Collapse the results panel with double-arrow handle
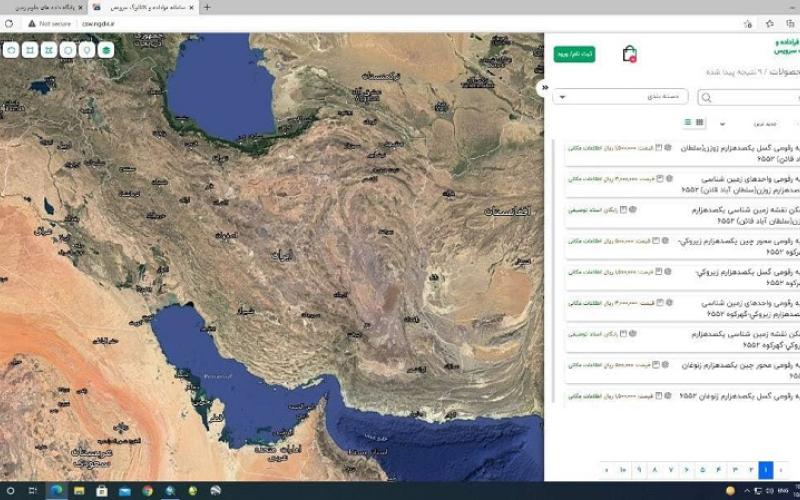800x500 pixels. (545, 87)
